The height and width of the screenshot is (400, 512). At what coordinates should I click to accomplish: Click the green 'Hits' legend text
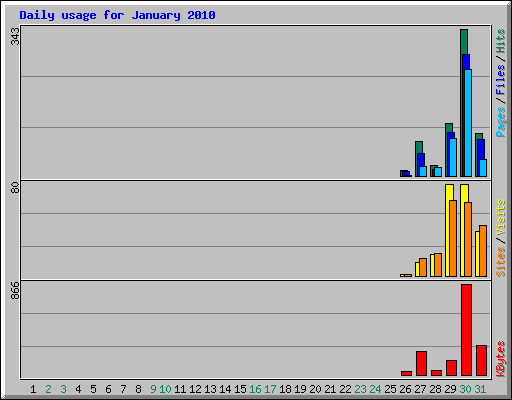[x=500, y=41]
